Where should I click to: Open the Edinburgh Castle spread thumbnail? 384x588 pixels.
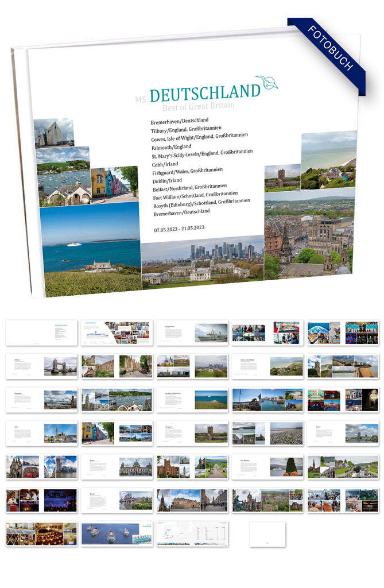(192, 501)
